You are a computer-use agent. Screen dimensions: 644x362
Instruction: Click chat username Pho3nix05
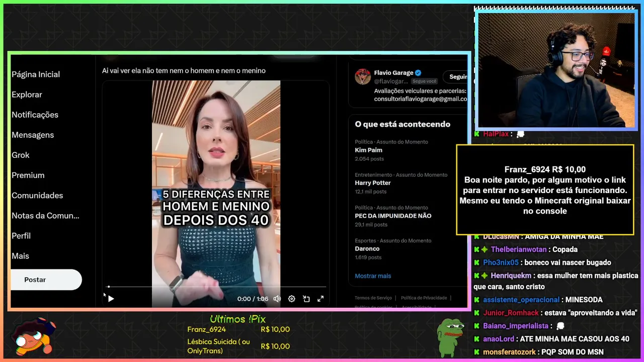501,262
